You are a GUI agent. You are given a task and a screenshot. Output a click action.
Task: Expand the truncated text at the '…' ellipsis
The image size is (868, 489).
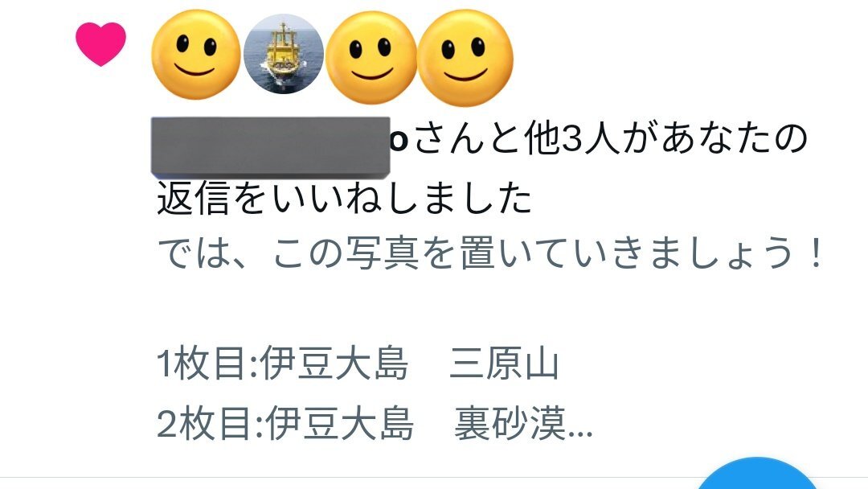pos(580,433)
